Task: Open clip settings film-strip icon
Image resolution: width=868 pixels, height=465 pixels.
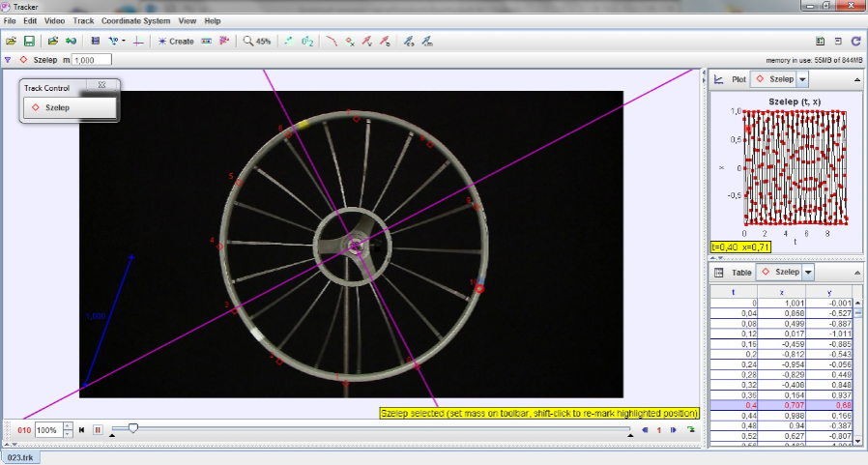Action: (96, 41)
